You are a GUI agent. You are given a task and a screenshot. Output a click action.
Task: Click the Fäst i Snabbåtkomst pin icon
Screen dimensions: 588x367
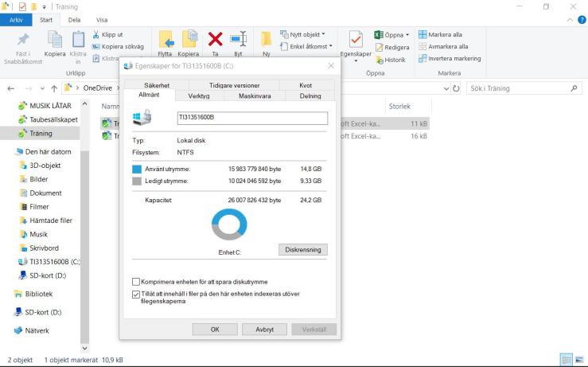tap(24, 40)
